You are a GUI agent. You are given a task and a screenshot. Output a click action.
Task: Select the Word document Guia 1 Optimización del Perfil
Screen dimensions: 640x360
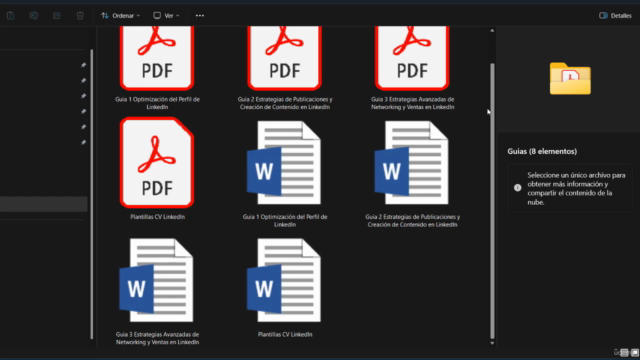285,173
